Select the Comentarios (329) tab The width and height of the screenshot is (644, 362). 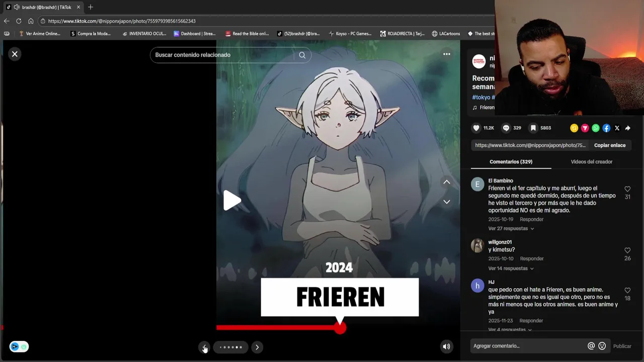(x=511, y=162)
